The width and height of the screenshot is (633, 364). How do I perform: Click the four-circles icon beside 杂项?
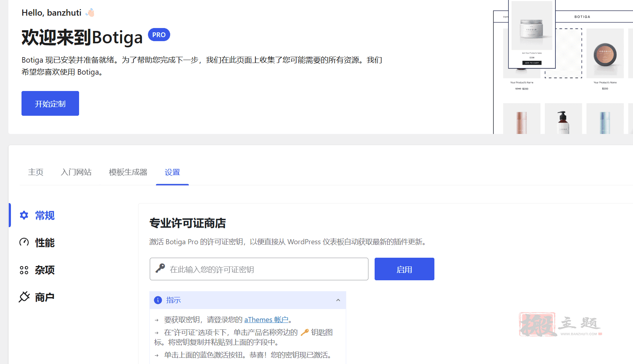(x=24, y=270)
